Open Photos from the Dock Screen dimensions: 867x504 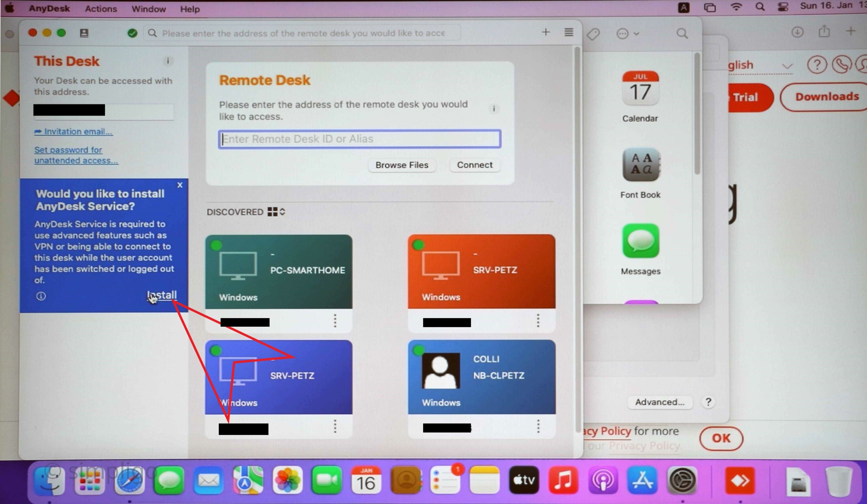(x=288, y=480)
